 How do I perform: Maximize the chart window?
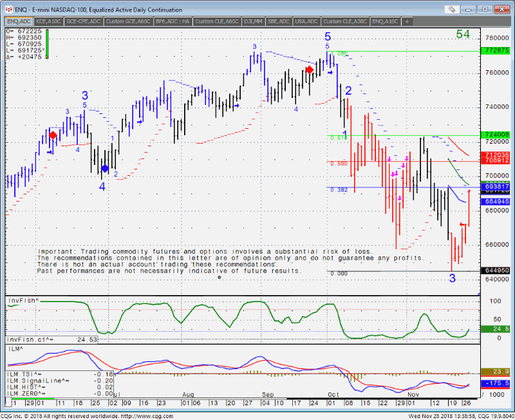point(496,10)
